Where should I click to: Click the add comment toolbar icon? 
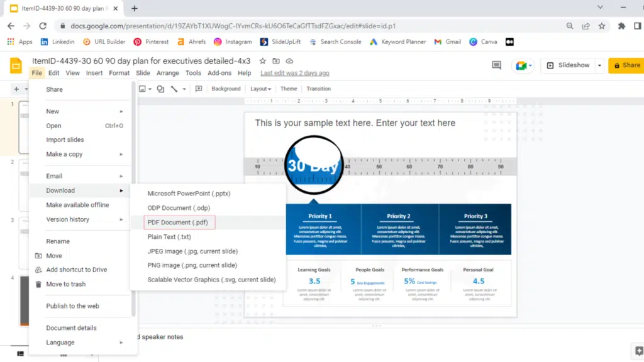[x=199, y=89]
